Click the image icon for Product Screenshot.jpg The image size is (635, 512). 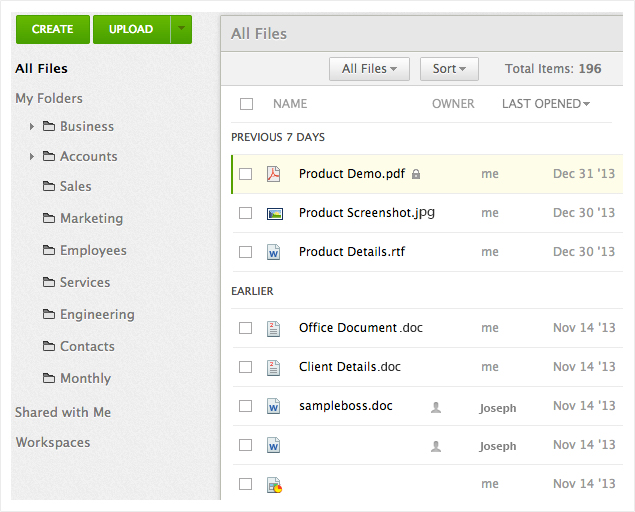(274, 213)
